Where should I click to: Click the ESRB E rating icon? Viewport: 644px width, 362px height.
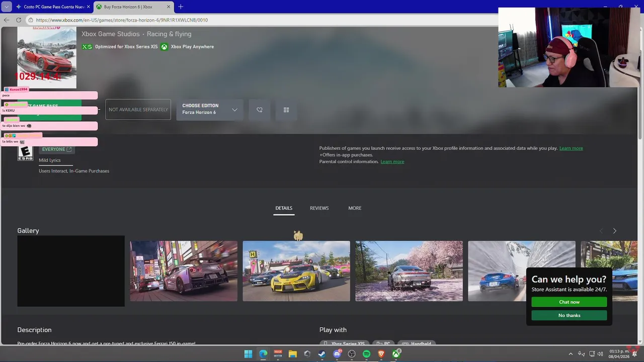pyautogui.click(x=25, y=153)
